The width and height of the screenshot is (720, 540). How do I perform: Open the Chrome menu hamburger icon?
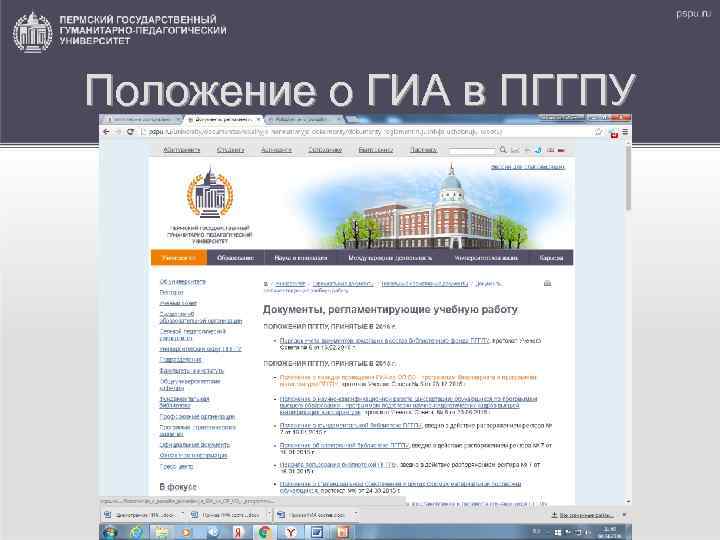(624, 132)
